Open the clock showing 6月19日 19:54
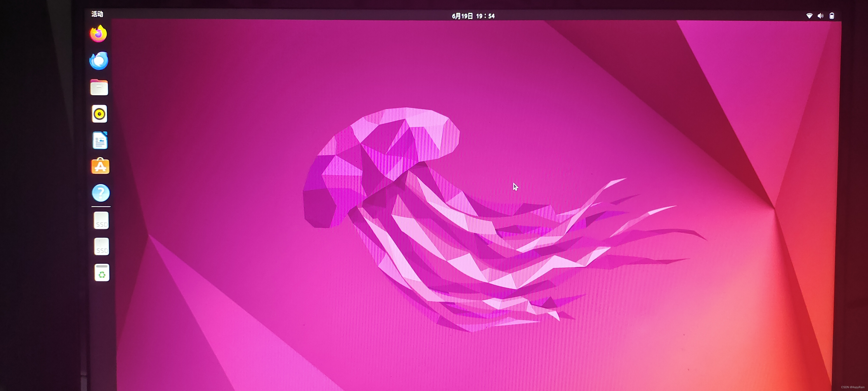 473,16
